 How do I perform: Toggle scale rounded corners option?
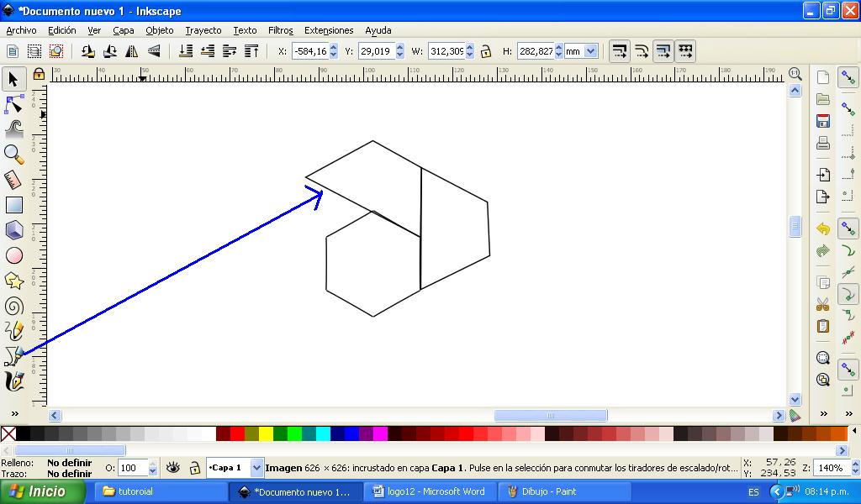(x=642, y=51)
